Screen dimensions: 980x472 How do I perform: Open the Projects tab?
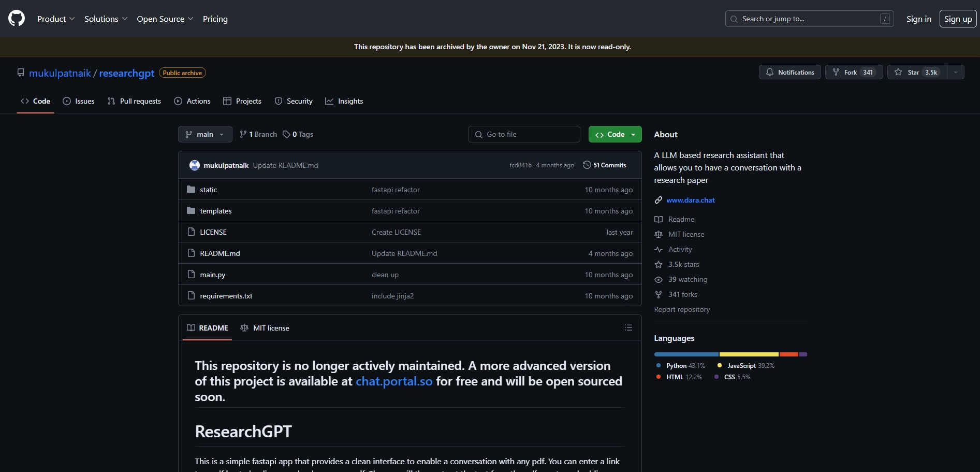coord(242,101)
